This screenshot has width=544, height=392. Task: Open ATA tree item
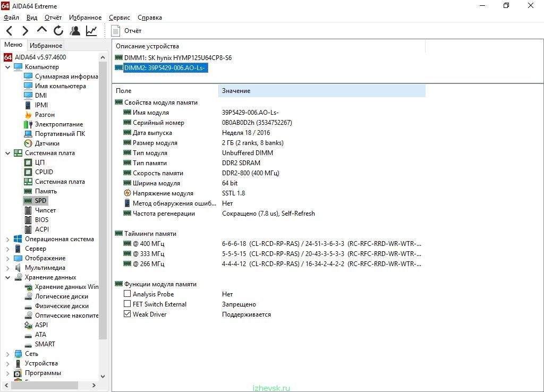pyautogui.click(x=40, y=335)
